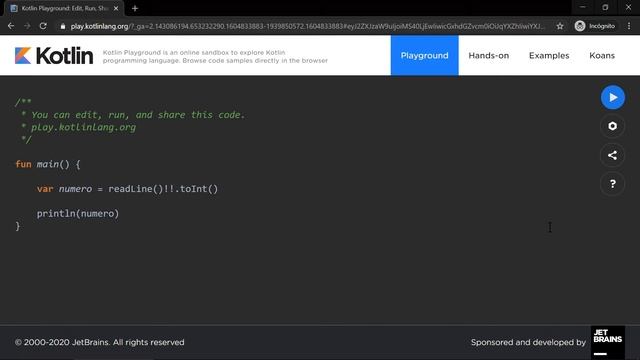Screen dimensions: 640x360
Task: Run the Kotlin code with the play button
Action: click(612, 97)
